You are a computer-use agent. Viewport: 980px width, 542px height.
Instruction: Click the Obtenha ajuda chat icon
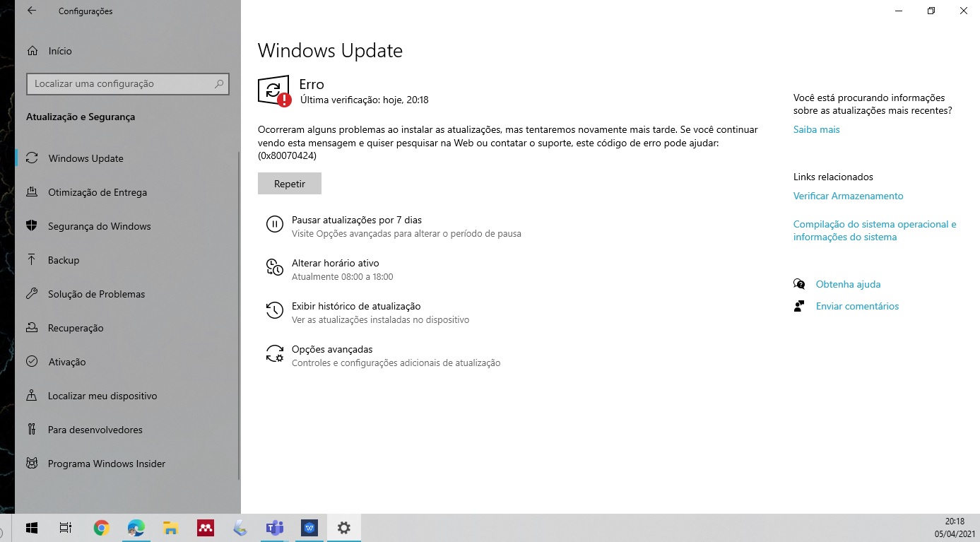coord(799,284)
